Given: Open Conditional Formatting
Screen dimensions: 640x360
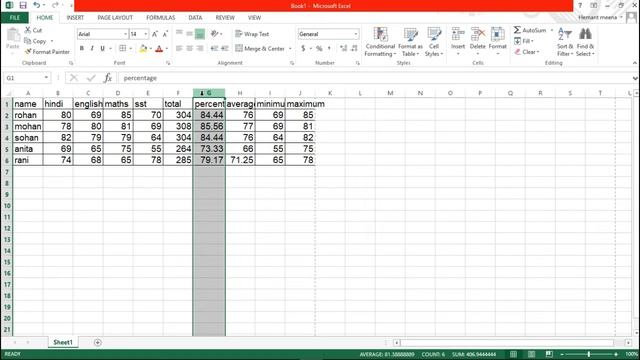Looking at the screenshot, I should click(x=380, y=42).
